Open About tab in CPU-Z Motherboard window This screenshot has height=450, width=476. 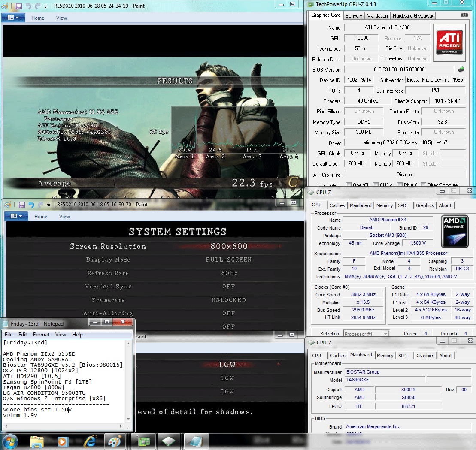click(446, 356)
